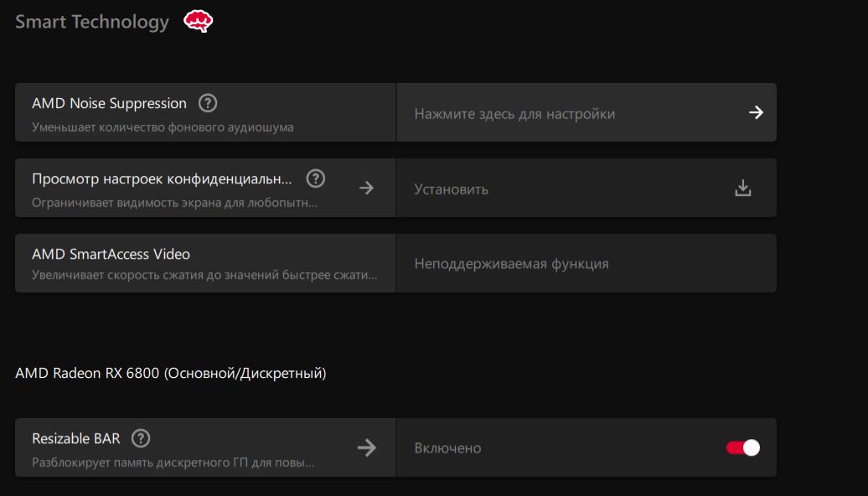Click the Resizable BAR label
This screenshot has height=496, width=868.
pyautogui.click(x=76, y=438)
